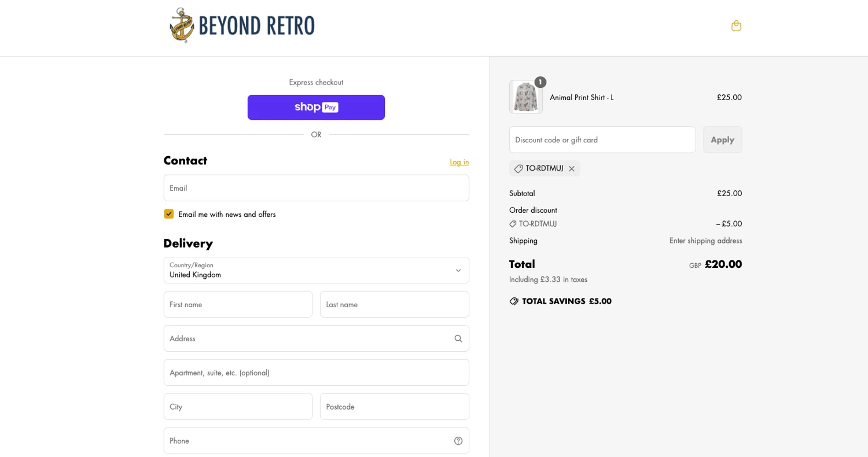The height and width of the screenshot is (457, 868).
Task: Click the Beyond Retro anchor logo
Action: (182, 25)
